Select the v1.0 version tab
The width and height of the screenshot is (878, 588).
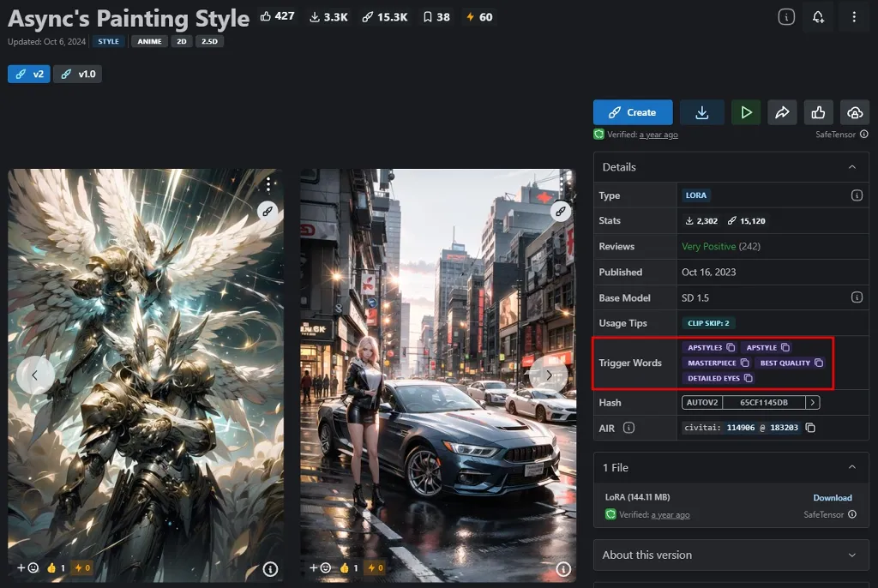[x=78, y=74]
